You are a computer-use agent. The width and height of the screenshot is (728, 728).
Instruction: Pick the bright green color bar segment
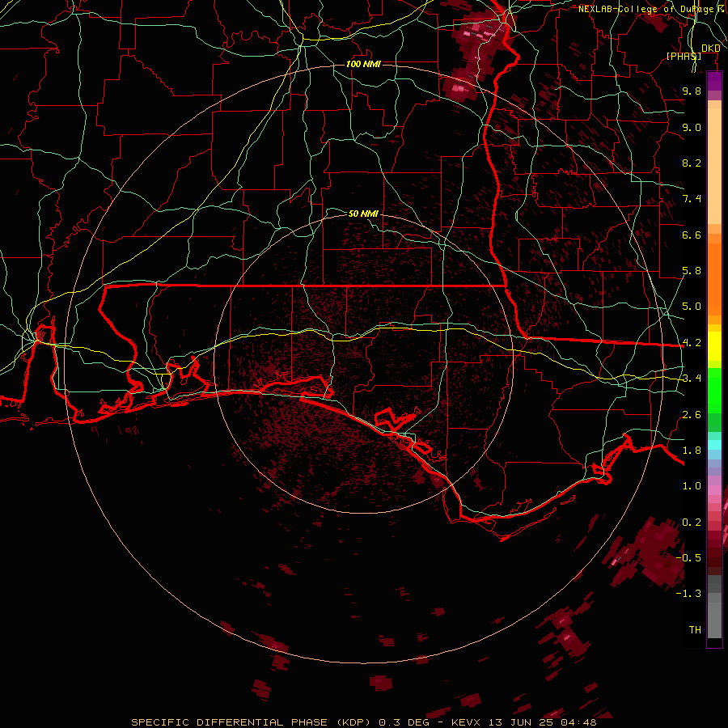[714, 390]
